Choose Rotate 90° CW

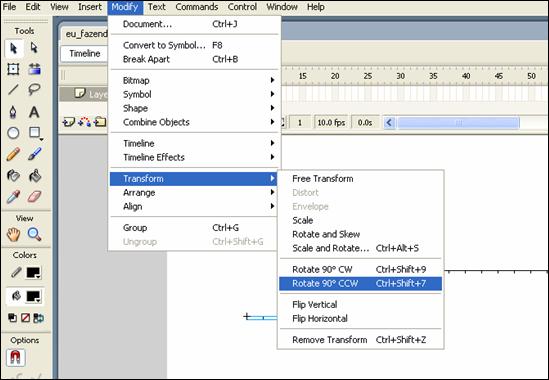click(x=361, y=269)
